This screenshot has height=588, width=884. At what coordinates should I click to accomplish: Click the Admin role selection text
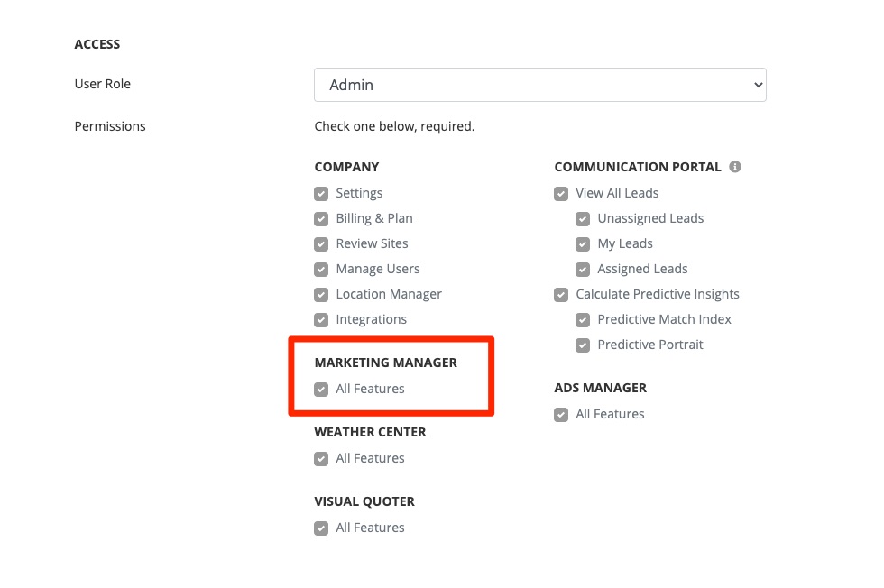pos(352,85)
